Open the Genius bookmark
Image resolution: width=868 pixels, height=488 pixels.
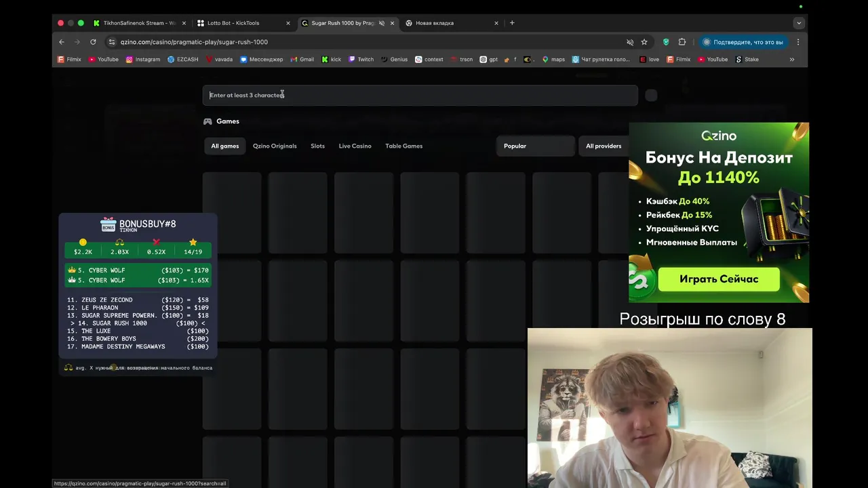(x=394, y=60)
